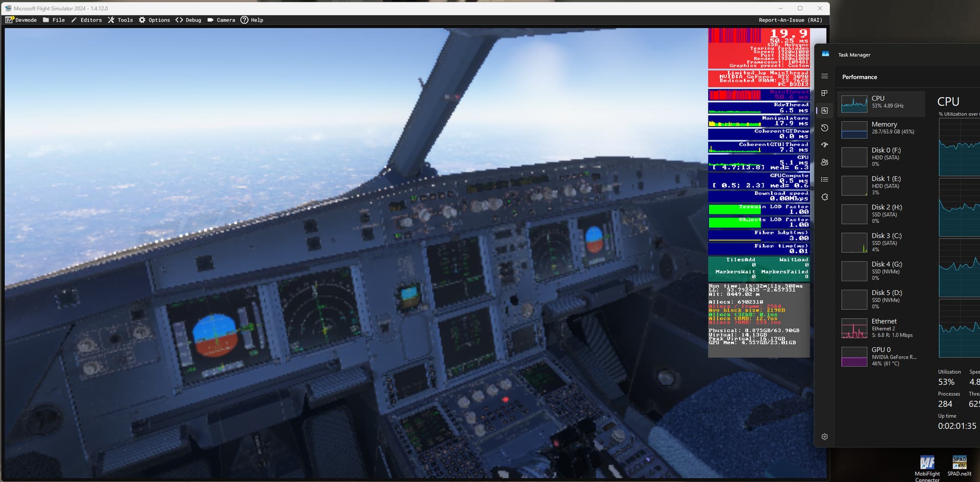980x482 pixels.
Task: Open Task Manager Startup apps icon
Action: pos(824,145)
